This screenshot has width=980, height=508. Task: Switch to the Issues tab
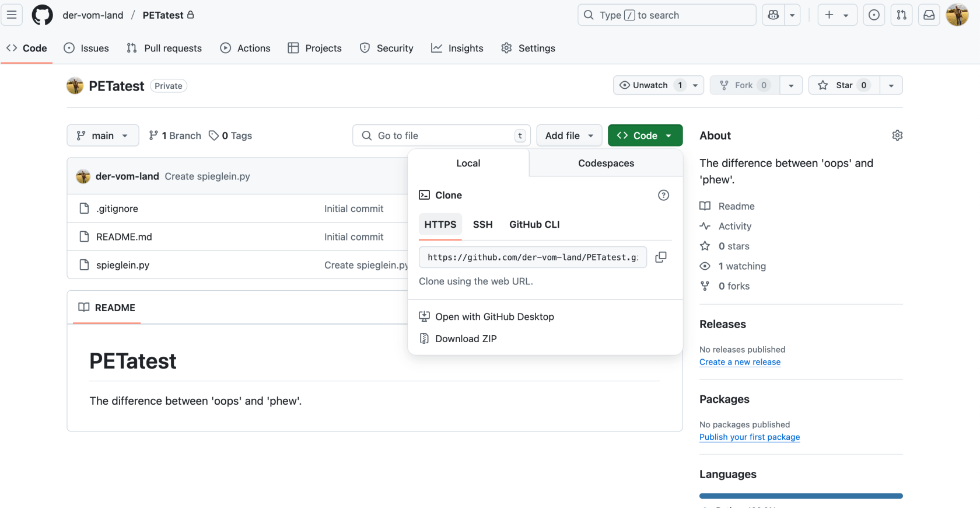[86, 48]
